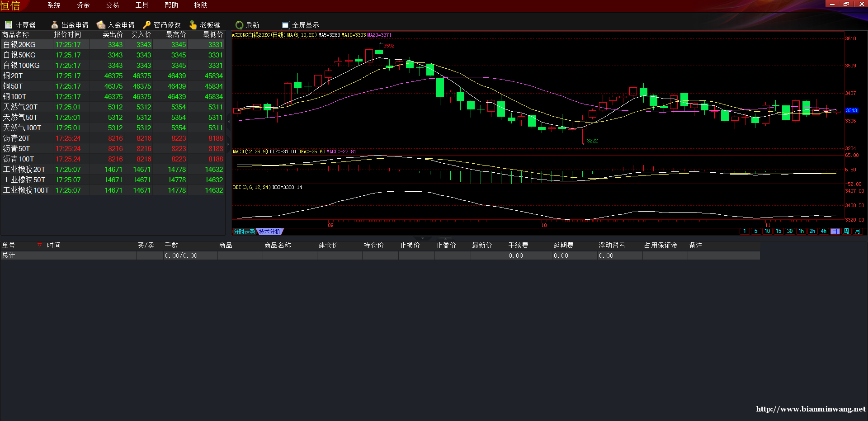Click the BBI indicator label
Viewport: 868px width, 421px height.
[251, 187]
